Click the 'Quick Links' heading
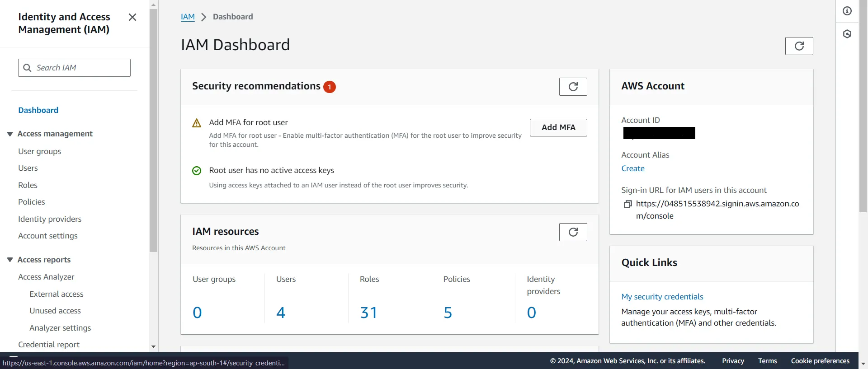868x369 pixels. coord(649,262)
